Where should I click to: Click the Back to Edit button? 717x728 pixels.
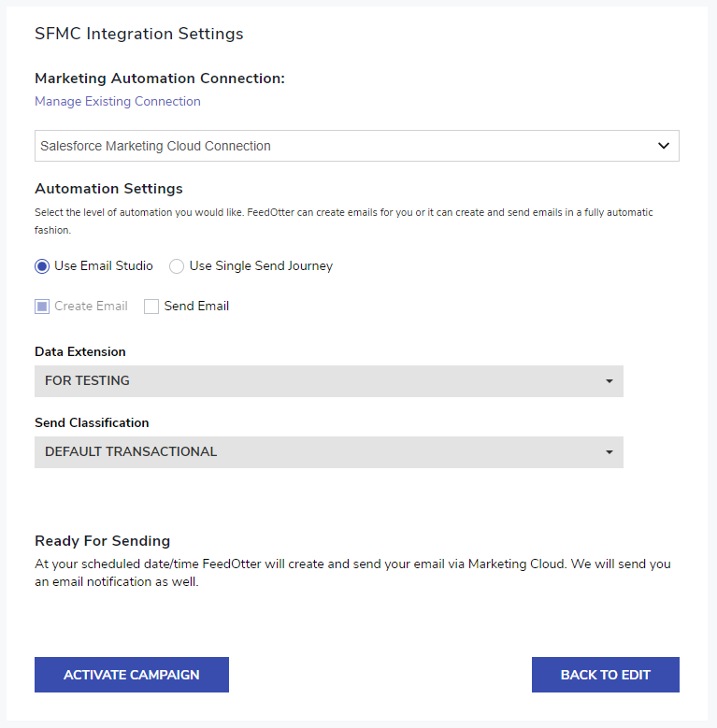605,675
